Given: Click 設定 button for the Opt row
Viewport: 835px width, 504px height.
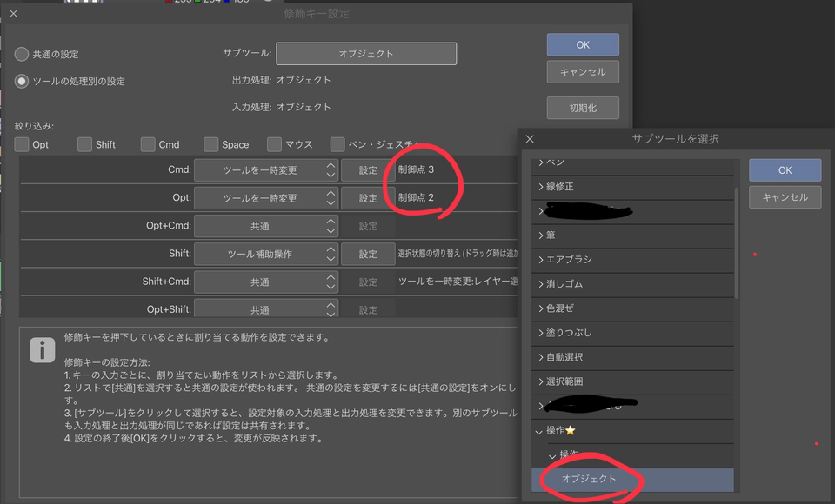Looking at the screenshot, I should (368, 198).
